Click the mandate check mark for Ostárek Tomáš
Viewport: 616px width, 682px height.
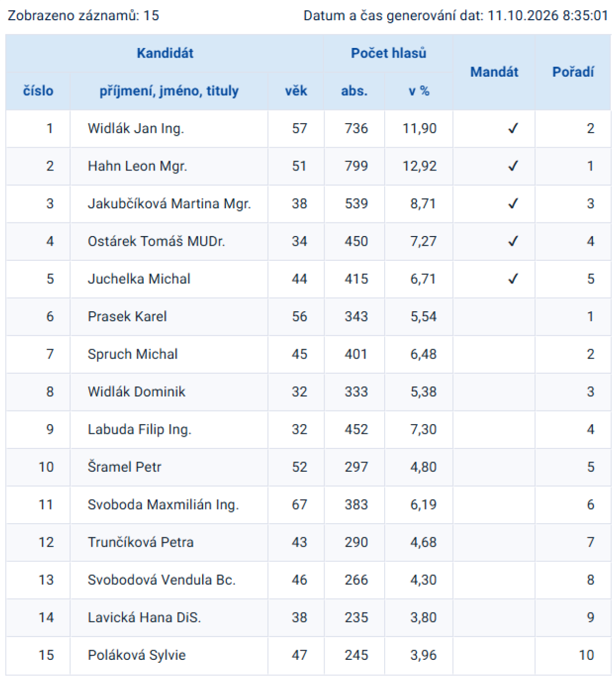(513, 241)
